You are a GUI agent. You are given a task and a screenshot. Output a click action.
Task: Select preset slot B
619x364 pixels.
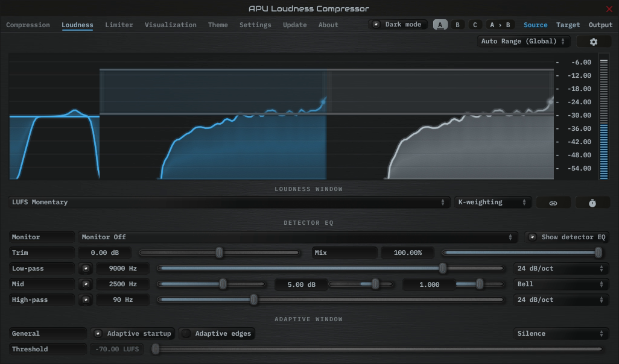pos(457,25)
